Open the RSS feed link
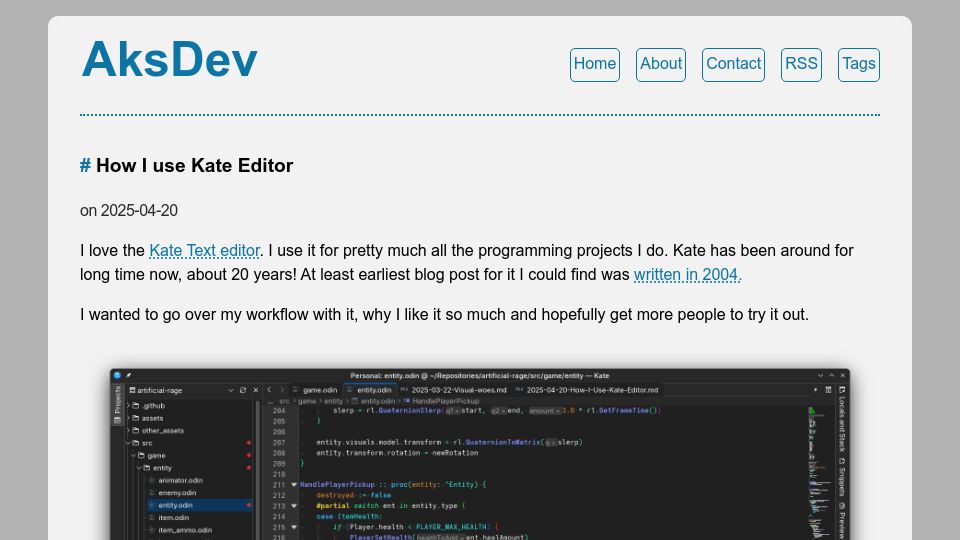 801,64
